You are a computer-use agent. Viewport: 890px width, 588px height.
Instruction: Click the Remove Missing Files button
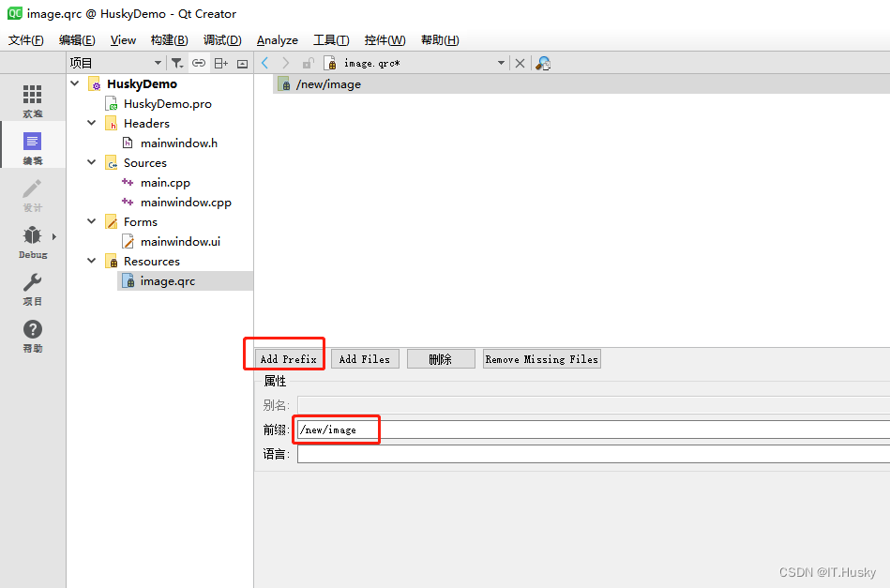tap(541, 359)
